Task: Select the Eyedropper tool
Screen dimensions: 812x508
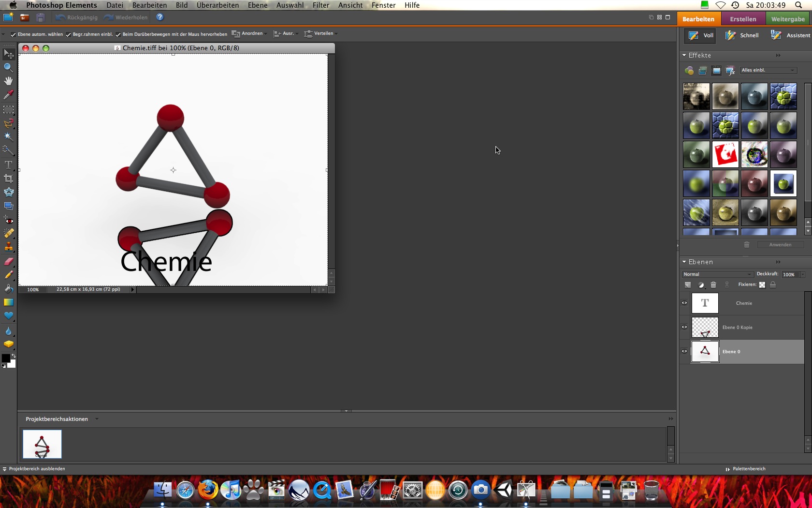Action: 8,95
